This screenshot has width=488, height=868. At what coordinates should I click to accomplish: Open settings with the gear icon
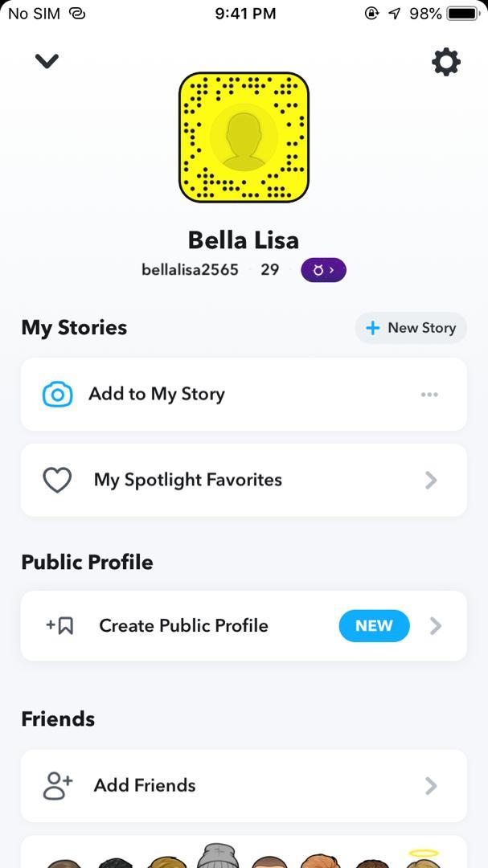pyautogui.click(x=446, y=62)
